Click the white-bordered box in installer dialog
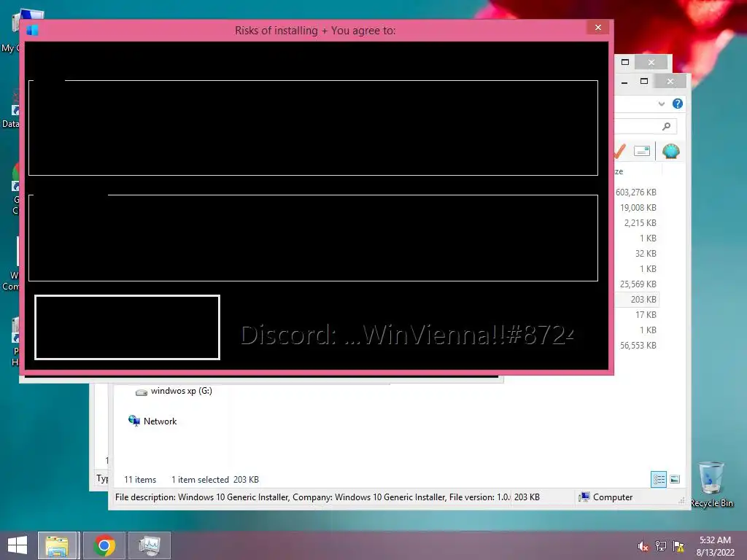 127,327
